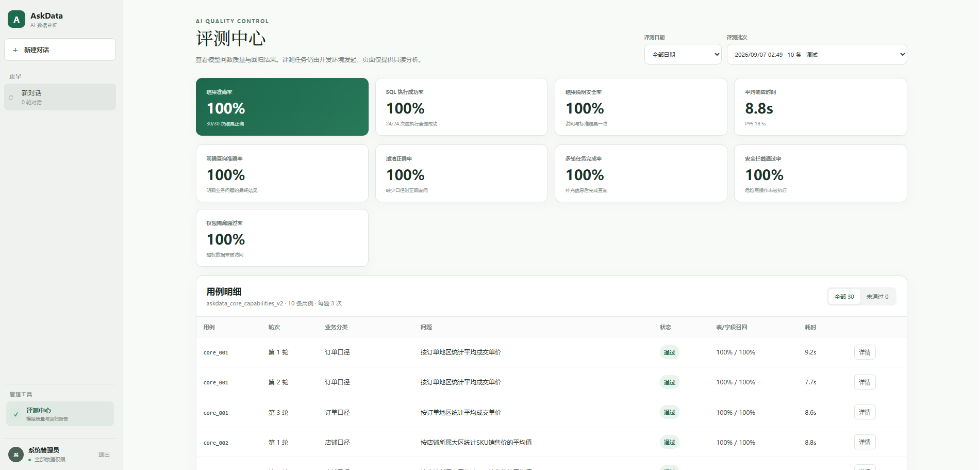Open the 评测批次 dropdown
The height and width of the screenshot is (470, 980).
tap(817, 54)
